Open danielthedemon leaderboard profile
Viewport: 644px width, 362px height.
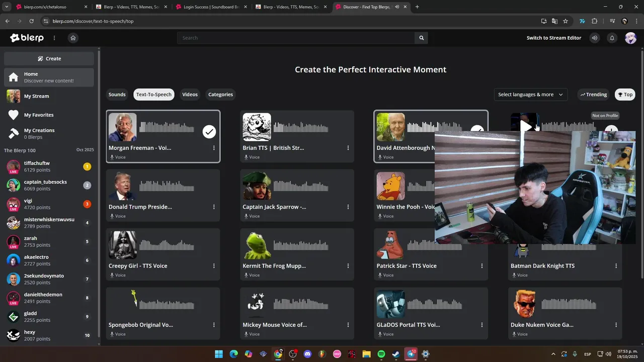49,298
